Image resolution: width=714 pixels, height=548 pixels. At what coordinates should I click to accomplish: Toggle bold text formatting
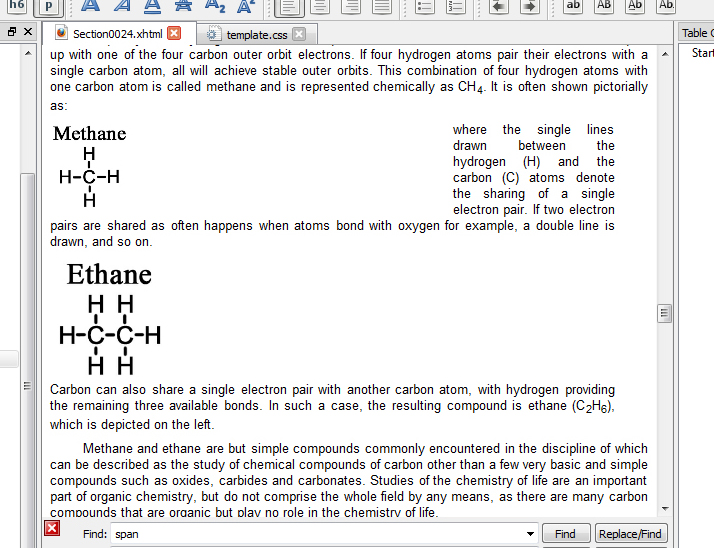pos(90,6)
